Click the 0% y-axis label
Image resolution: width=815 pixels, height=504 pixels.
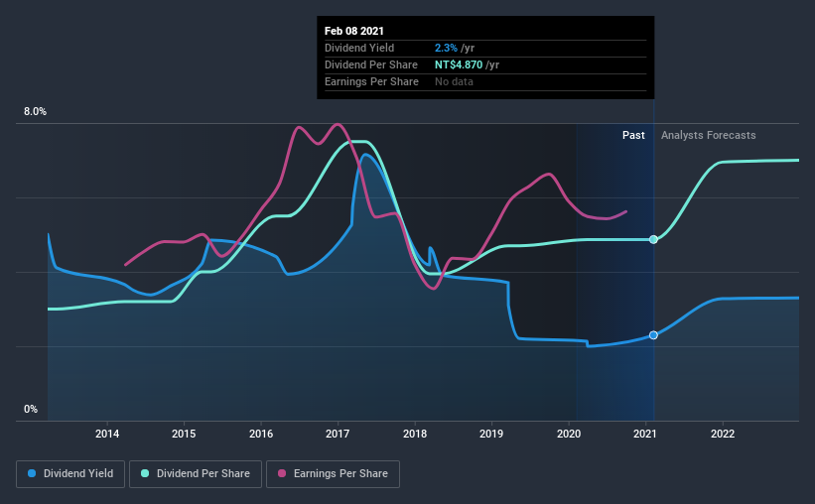coord(31,410)
